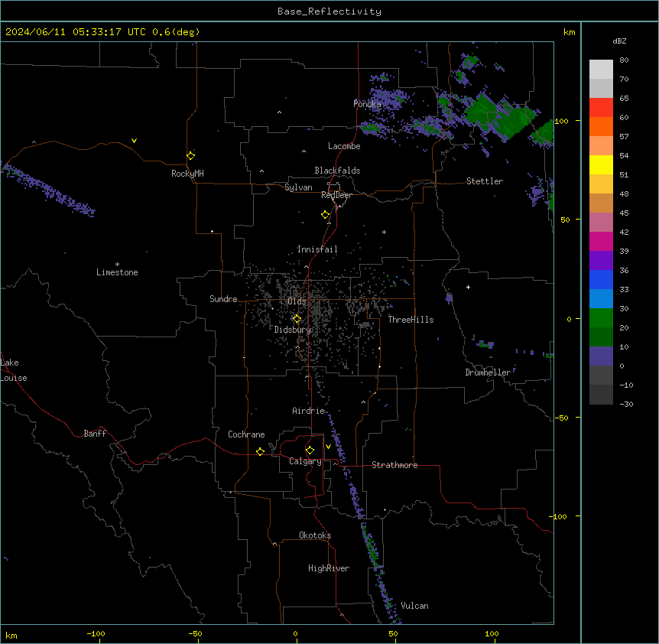Screen dimensions: 659x644
Task: Click the yellow diamond marker above Calgary label
Action: 310,450
